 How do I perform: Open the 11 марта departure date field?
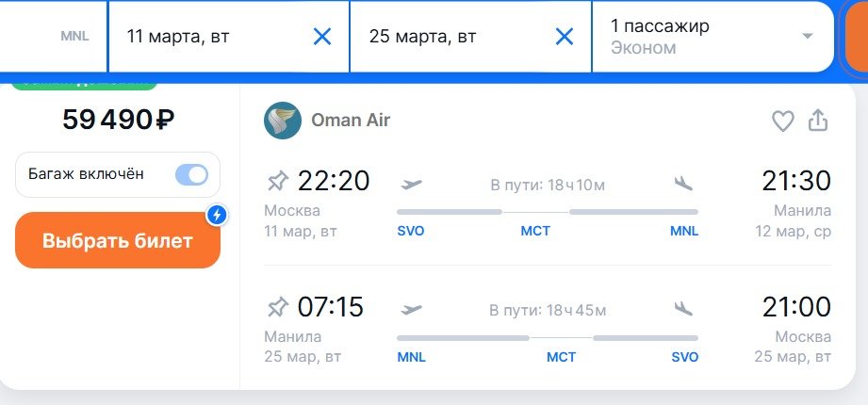click(x=229, y=37)
